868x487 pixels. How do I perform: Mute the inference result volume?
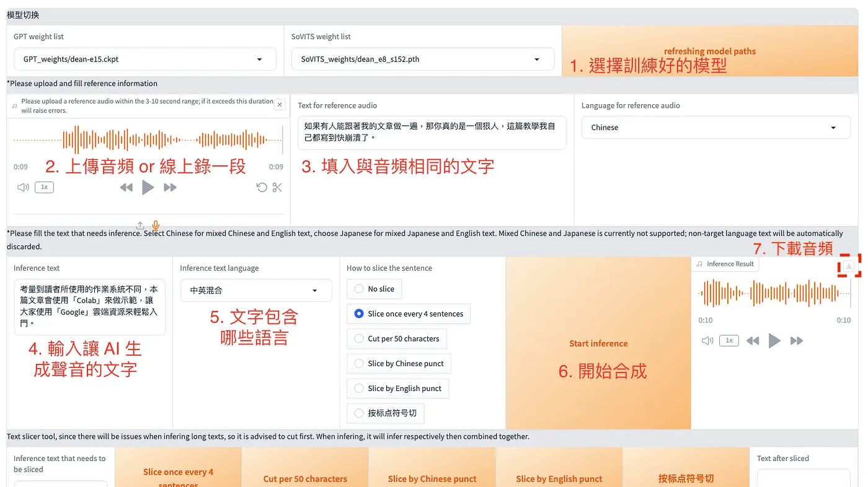(707, 341)
